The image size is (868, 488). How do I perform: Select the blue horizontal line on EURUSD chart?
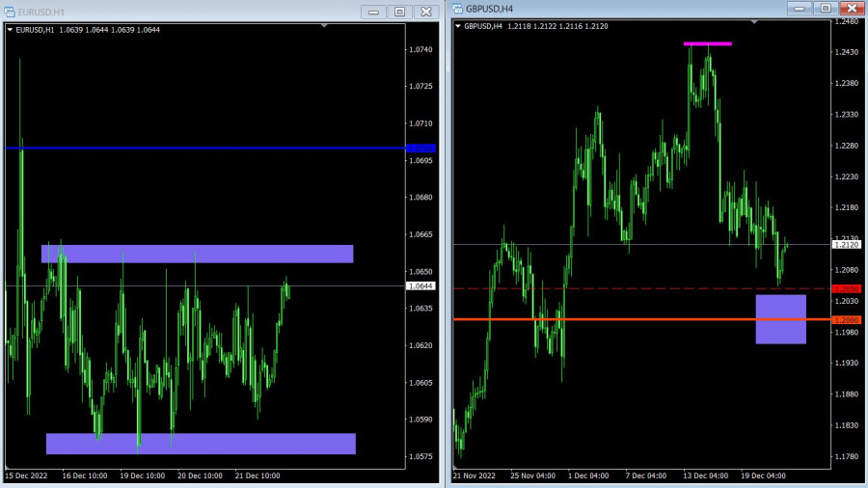tap(193, 148)
